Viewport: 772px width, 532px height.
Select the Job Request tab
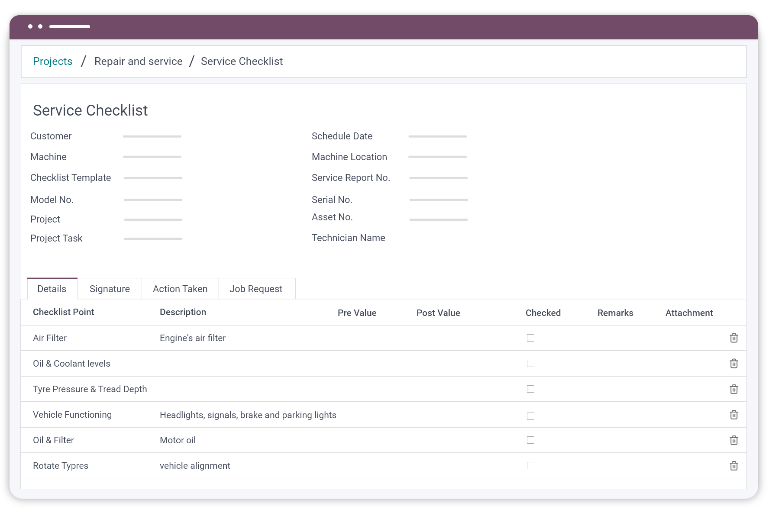pyautogui.click(x=256, y=289)
